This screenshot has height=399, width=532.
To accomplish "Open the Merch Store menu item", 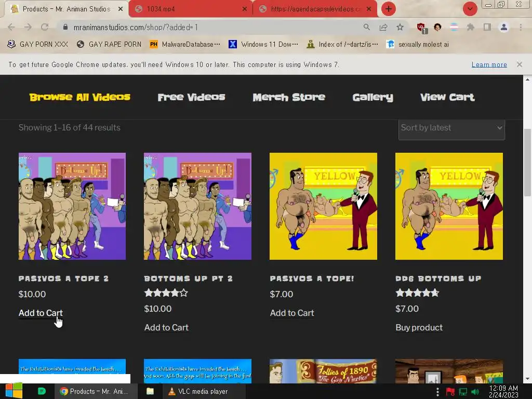I will point(289,97).
